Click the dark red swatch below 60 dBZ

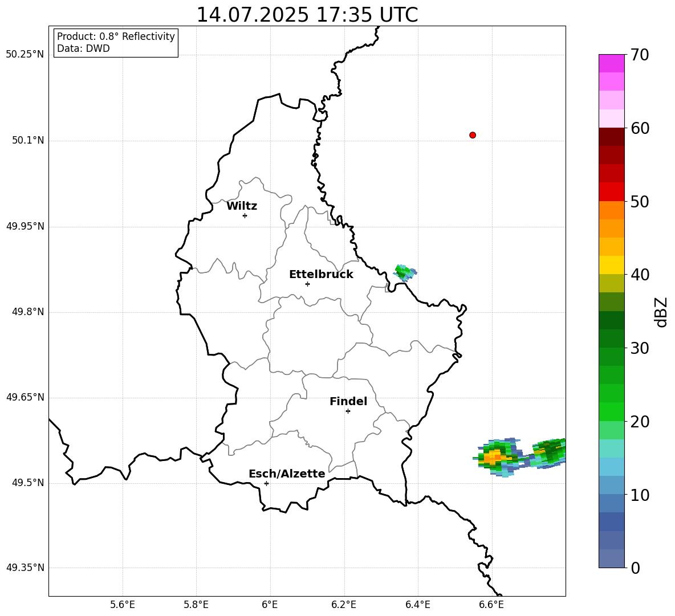(x=611, y=137)
